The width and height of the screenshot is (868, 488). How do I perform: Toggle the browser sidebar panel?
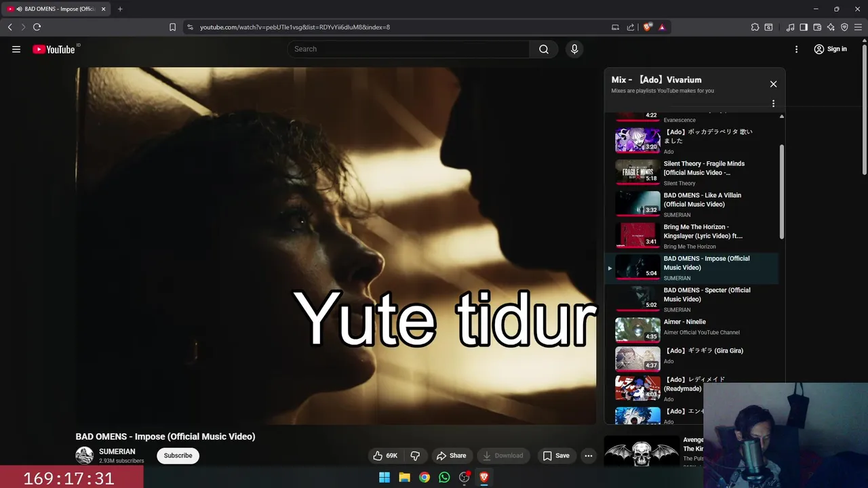(804, 27)
